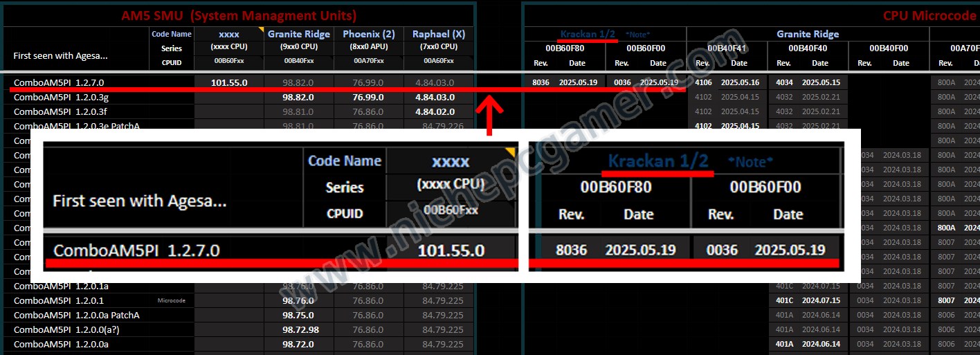Select the Raphael (X) column header
Screen dimensions: 980x355
click(439, 34)
